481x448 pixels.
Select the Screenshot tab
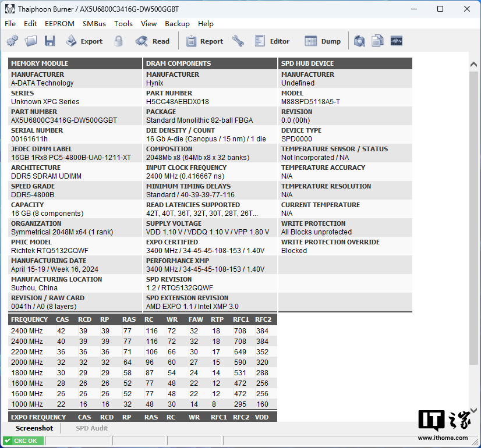pos(34,428)
